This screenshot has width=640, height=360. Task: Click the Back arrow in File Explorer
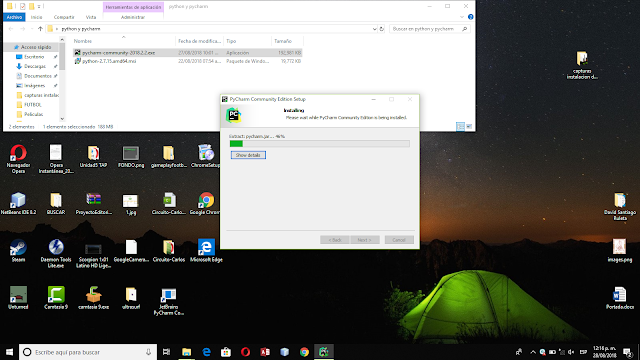click(x=11, y=29)
